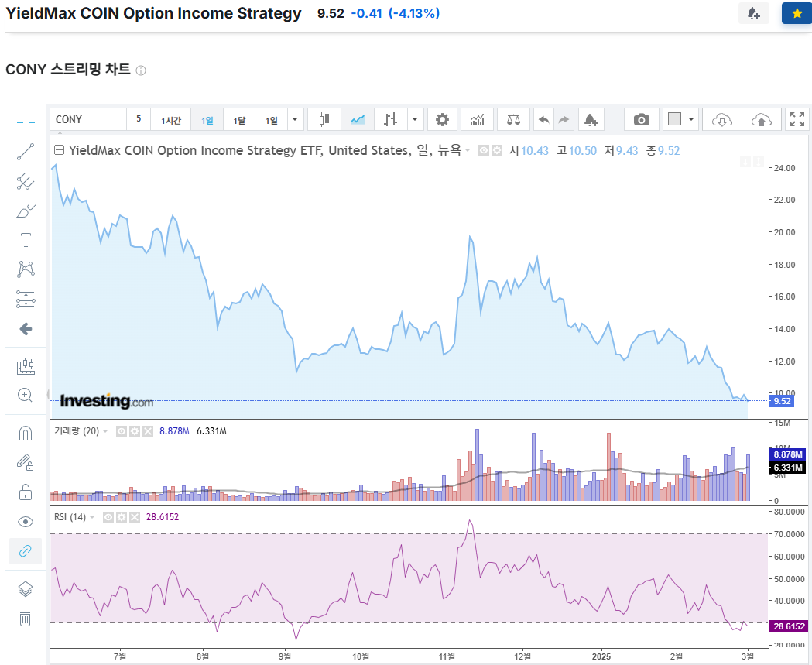
Task: Toggle stay in drawing mode pencil-lock
Action: (26, 462)
